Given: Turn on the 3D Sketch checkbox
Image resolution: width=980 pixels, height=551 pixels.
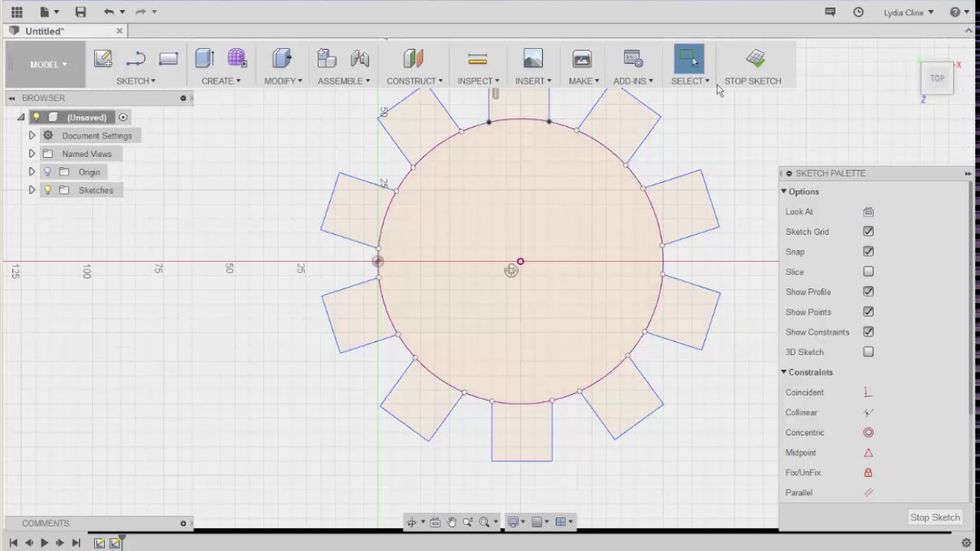Looking at the screenshot, I should (868, 352).
